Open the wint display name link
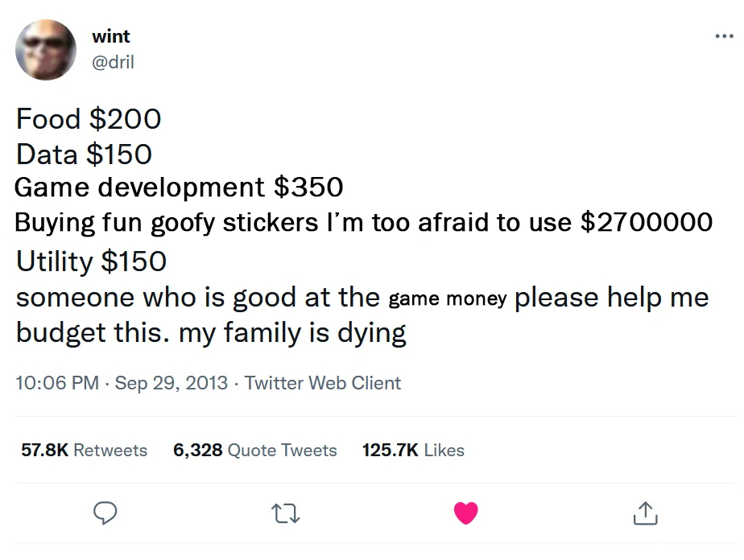The width and height of the screenshot is (744, 560). (111, 36)
